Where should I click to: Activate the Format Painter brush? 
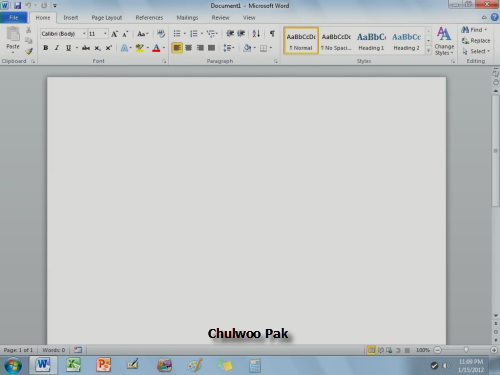point(29,51)
